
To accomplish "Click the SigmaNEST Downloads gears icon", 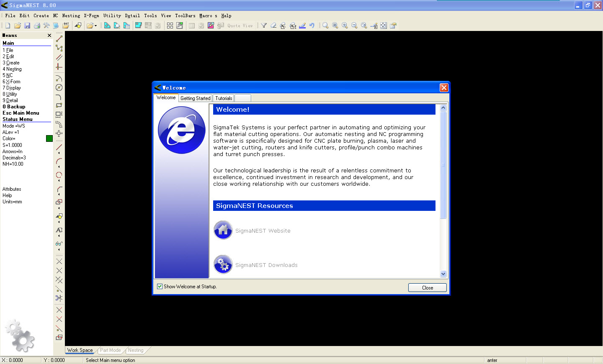I will point(223,264).
